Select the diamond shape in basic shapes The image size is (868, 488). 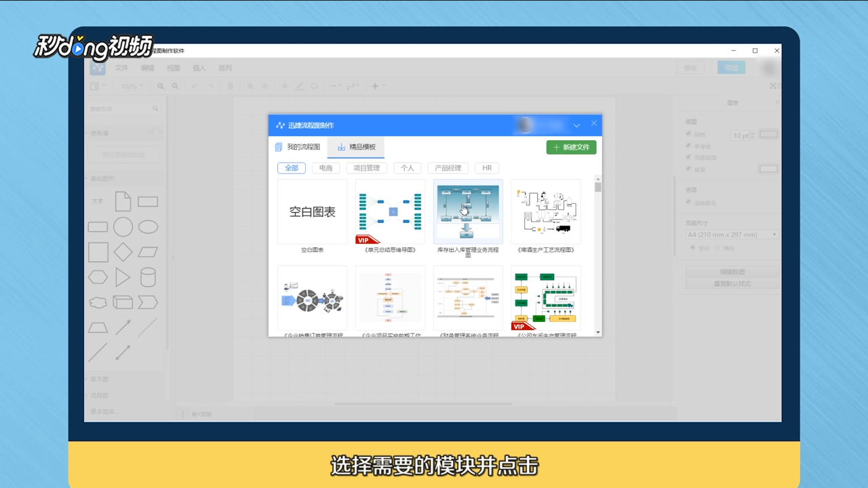pos(123,252)
